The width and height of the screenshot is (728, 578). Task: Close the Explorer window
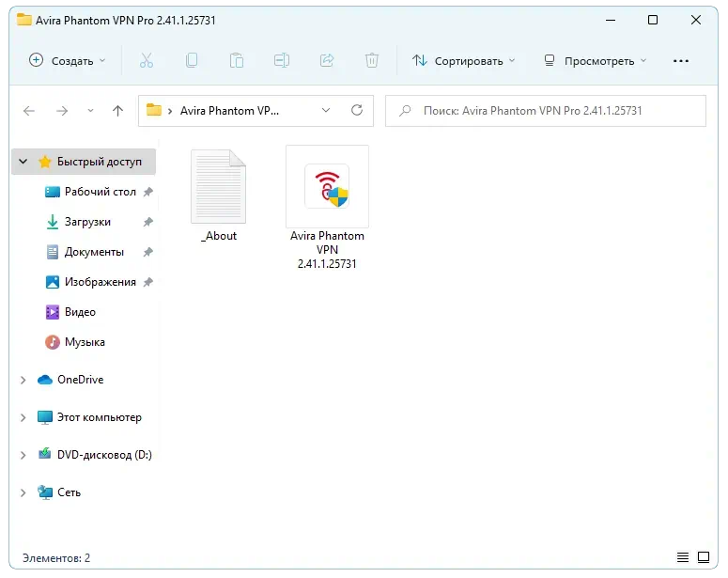point(695,20)
